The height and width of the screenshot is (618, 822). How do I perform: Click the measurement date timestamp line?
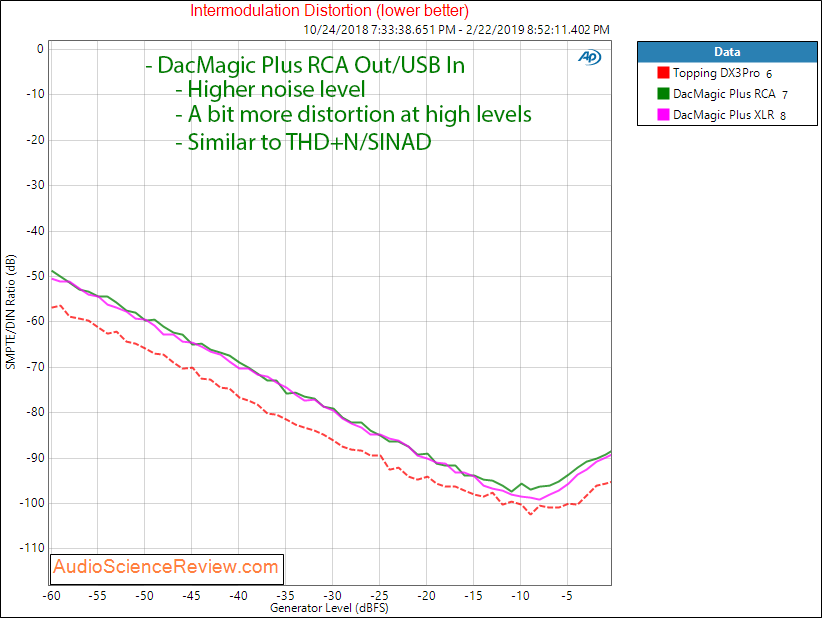(x=456, y=30)
